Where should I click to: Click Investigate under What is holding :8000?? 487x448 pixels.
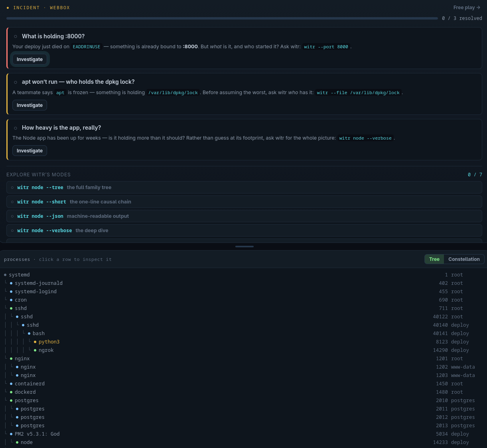click(30, 59)
